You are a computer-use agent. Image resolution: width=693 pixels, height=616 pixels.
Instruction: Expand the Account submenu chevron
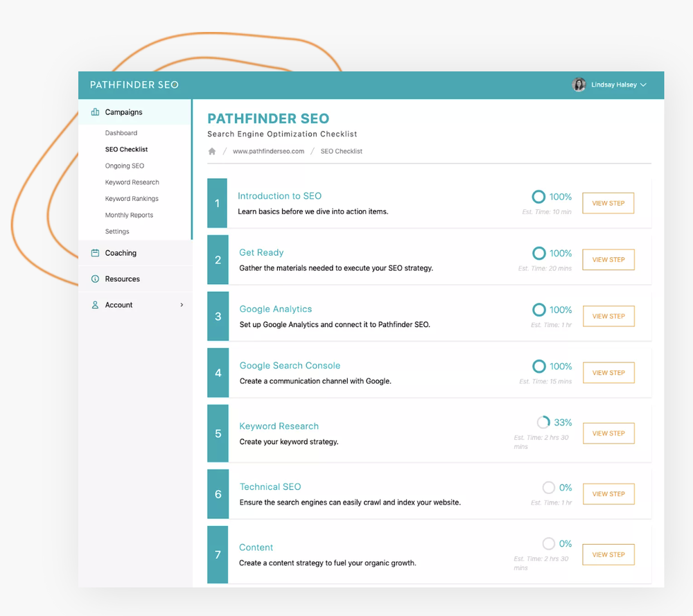point(182,305)
